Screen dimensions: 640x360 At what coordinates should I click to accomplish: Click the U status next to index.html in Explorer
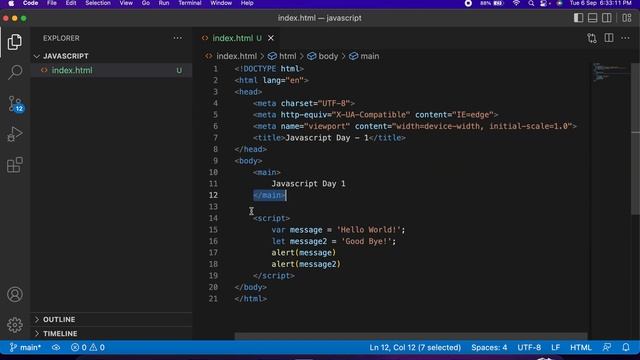[179, 70]
